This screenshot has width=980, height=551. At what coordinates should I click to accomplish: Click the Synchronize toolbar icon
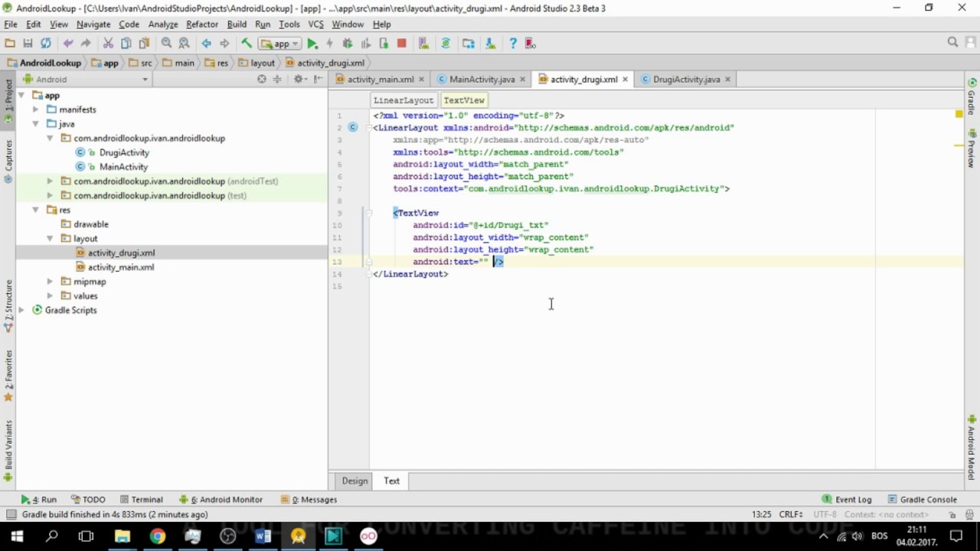(x=46, y=44)
